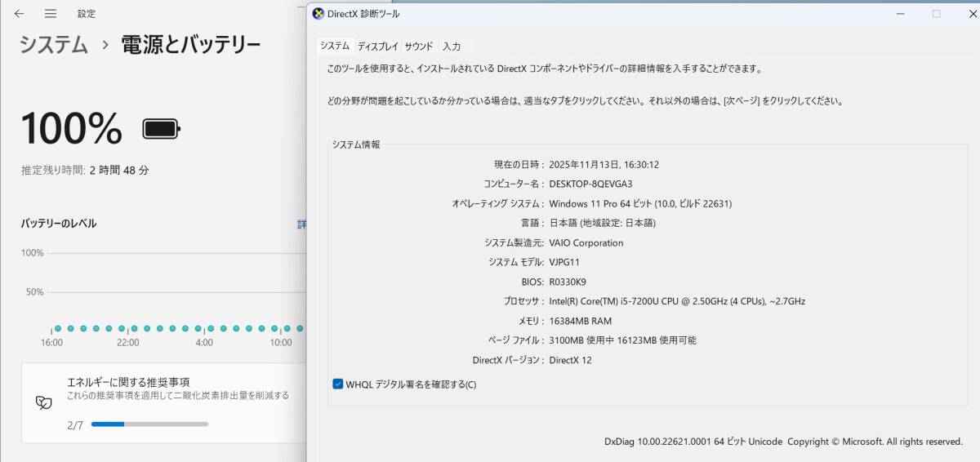Go back with the Settings back arrow

19,14
